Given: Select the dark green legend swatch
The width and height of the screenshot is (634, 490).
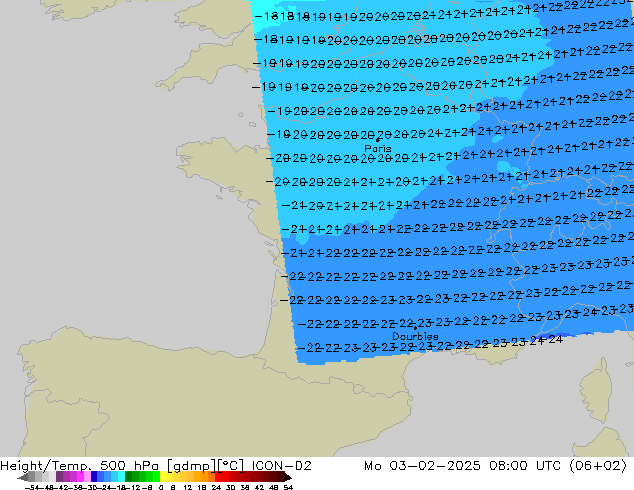Looking at the screenshot, I should 129,476.
